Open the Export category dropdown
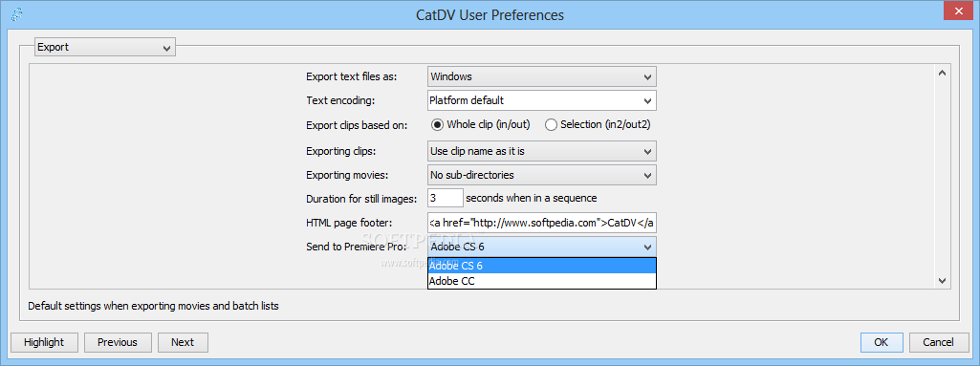 pyautogui.click(x=105, y=47)
